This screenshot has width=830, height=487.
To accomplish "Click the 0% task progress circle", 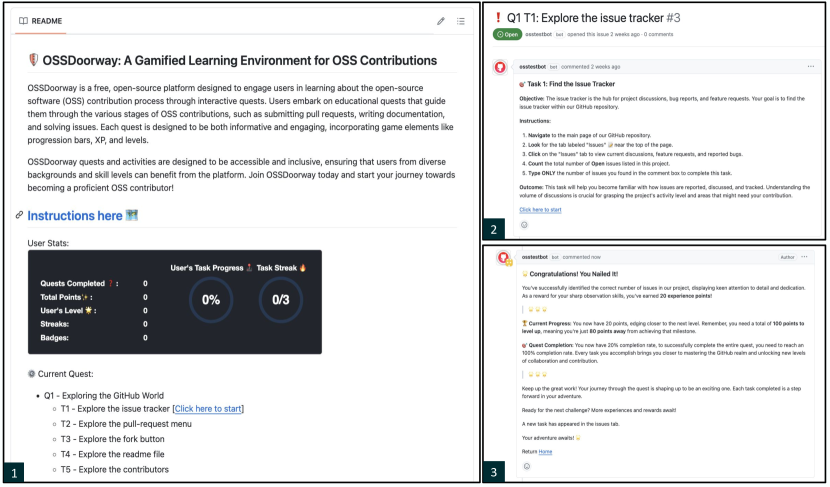I will pyautogui.click(x=211, y=300).
